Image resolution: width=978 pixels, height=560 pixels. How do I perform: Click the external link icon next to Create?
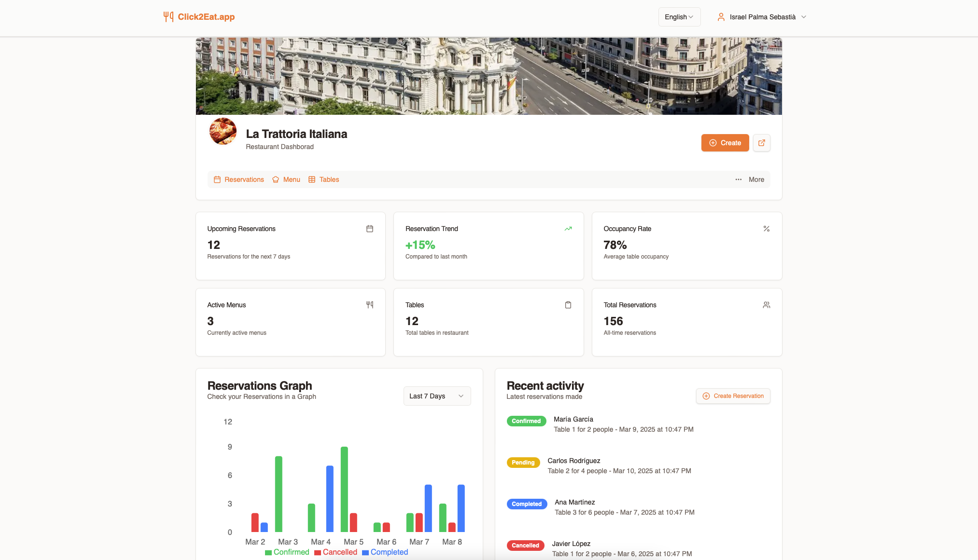click(762, 143)
